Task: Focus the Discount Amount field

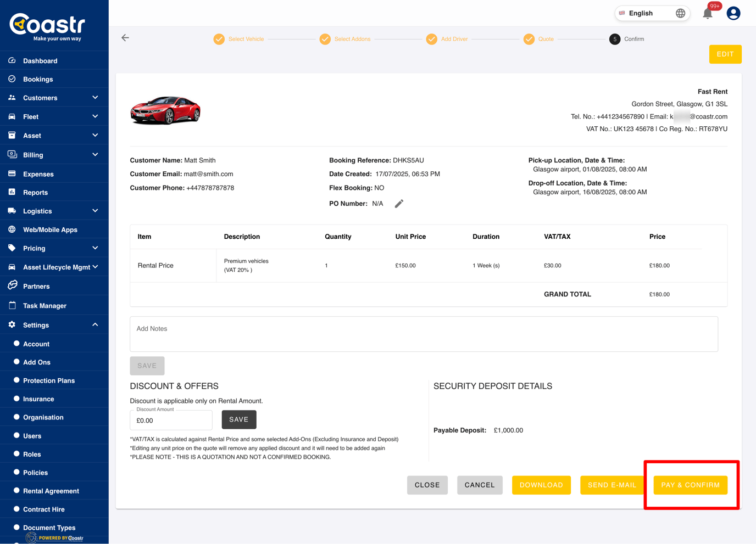Action: [171, 420]
